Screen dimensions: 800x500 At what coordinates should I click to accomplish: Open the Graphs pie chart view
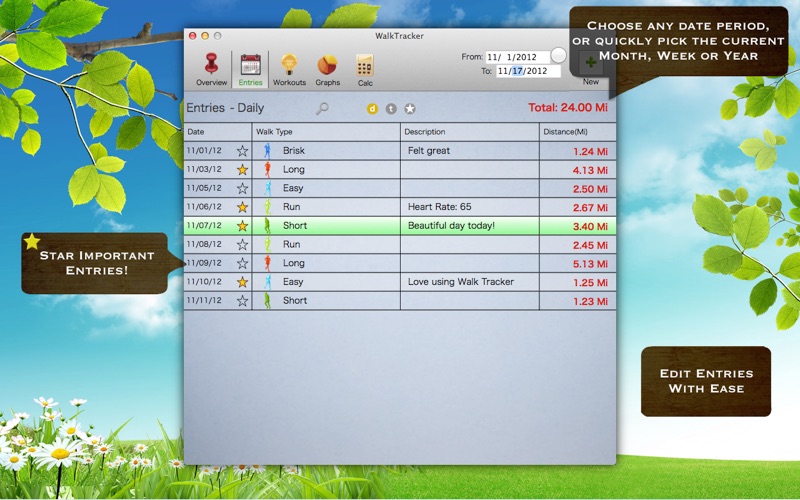(328, 69)
